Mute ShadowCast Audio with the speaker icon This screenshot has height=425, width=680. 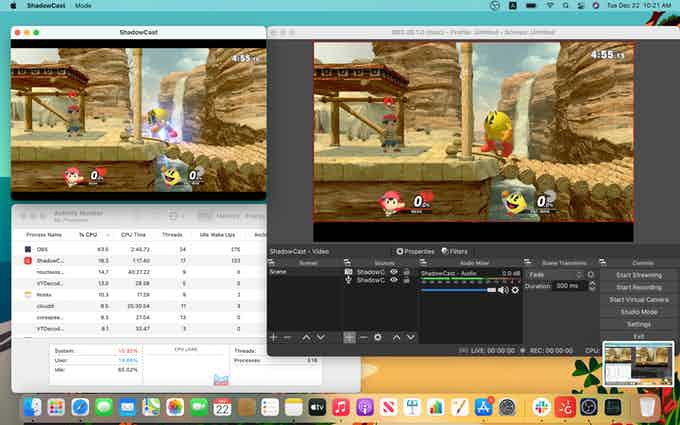(x=503, y=290)
